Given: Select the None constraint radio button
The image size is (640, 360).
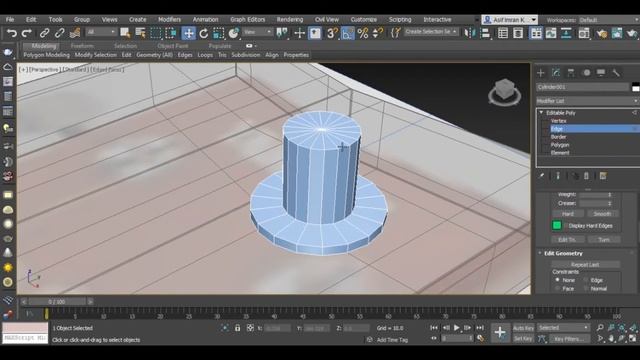Looking at the screenshot, I should 557,280.
